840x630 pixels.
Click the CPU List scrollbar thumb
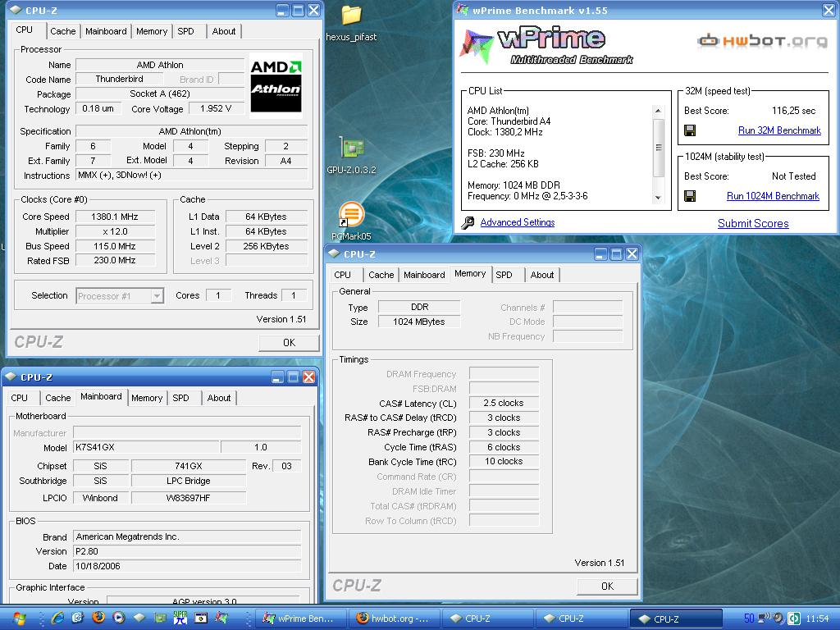click(x=658, y=148)
